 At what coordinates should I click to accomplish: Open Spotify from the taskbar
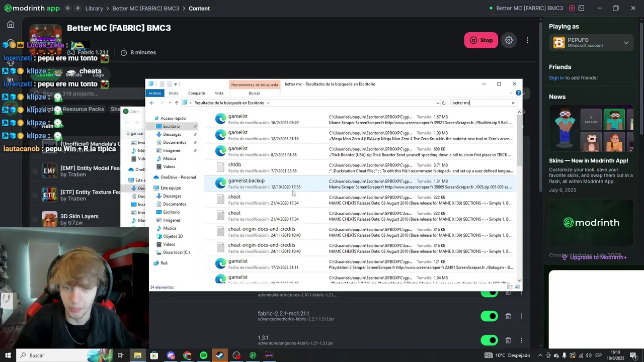[203, 355]
